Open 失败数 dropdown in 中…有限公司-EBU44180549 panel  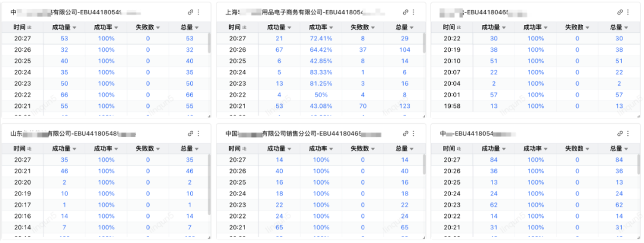tap(159, 28)
